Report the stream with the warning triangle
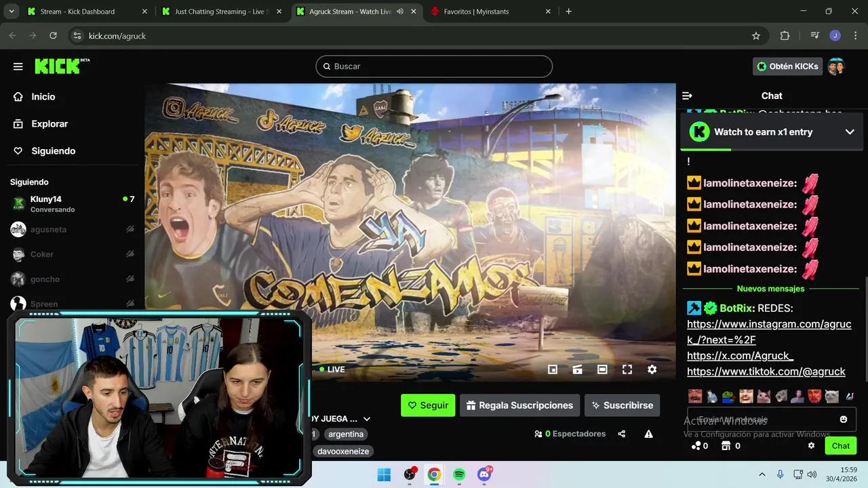868x488 pixels. [648, 434]
